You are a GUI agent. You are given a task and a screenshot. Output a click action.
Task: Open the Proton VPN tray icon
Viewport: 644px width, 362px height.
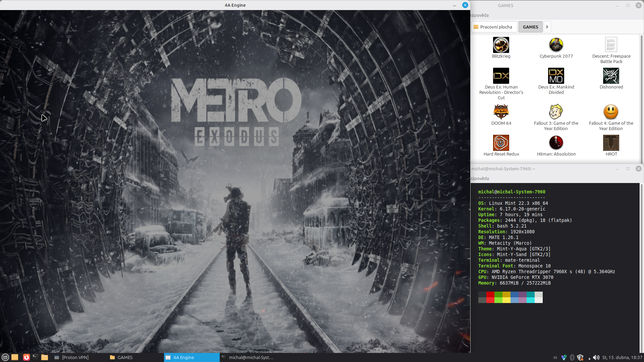pos(564,358)
